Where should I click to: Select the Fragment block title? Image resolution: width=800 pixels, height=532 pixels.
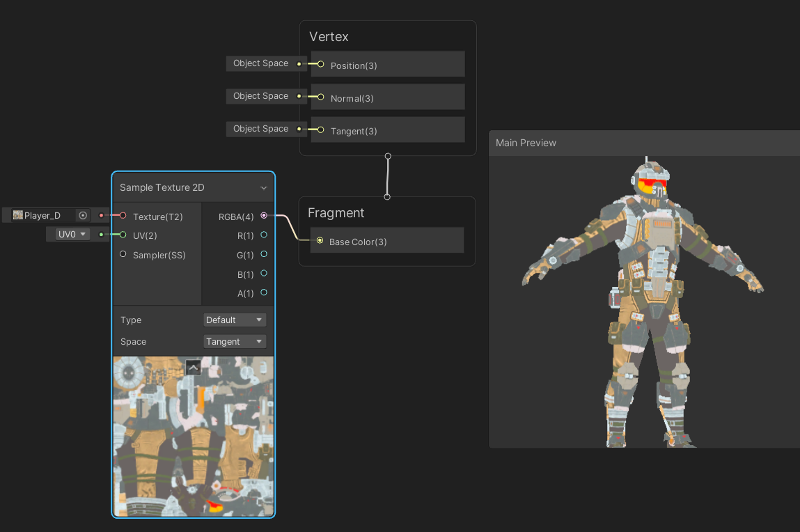[336, 212]
